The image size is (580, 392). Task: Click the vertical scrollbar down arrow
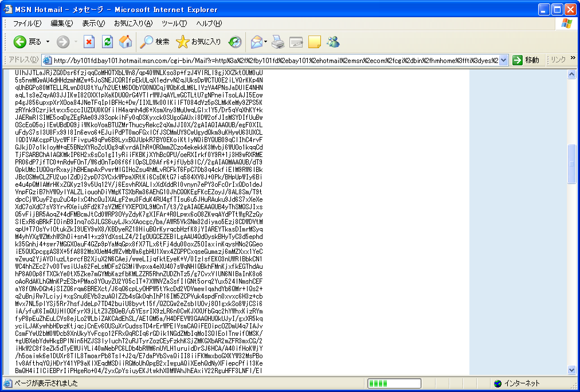tap(571, 370)
